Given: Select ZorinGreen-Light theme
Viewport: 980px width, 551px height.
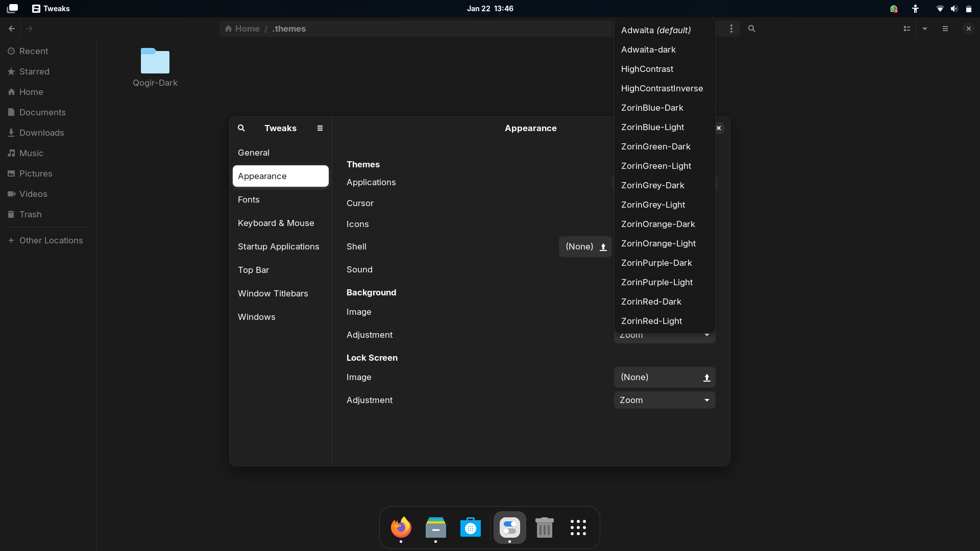Looking at the screenshot, I should click(x=665, y=166).
